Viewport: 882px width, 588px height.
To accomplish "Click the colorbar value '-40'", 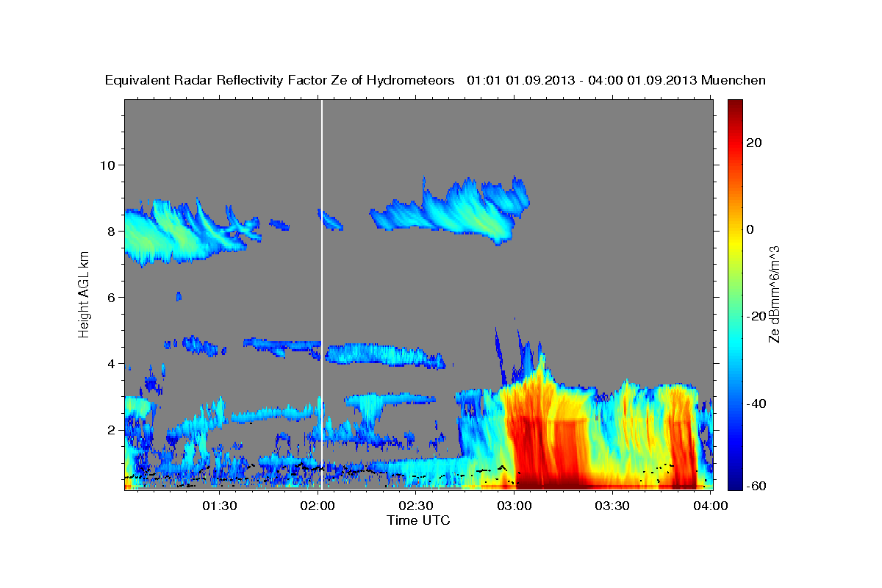I will click(x=756, y=403).
